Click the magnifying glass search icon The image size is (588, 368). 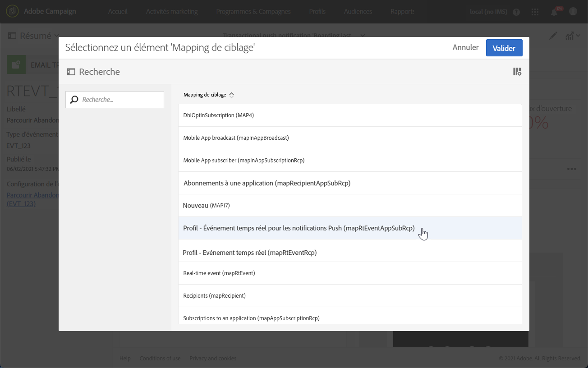74,100
